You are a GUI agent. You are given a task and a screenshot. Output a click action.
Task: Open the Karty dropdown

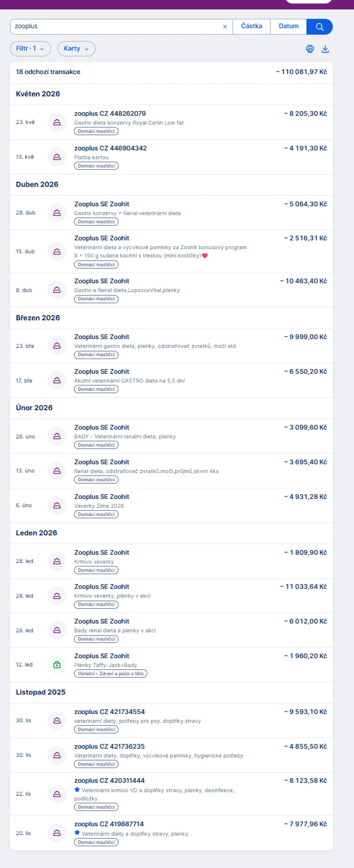[76, 48]
